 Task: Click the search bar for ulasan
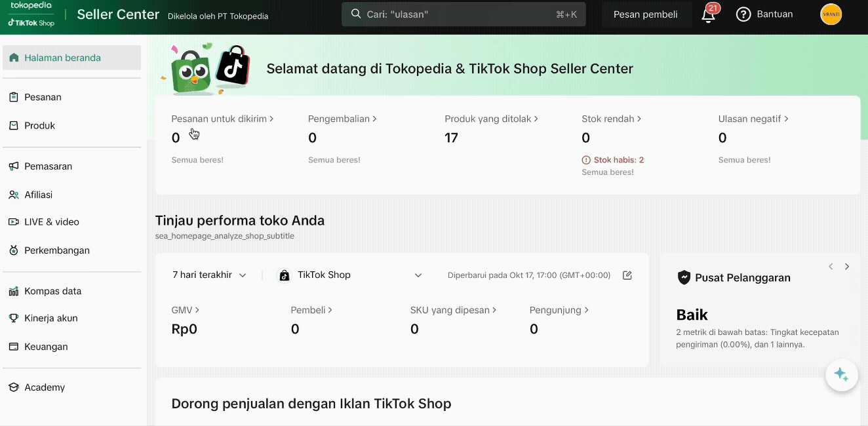coord(463,14)
